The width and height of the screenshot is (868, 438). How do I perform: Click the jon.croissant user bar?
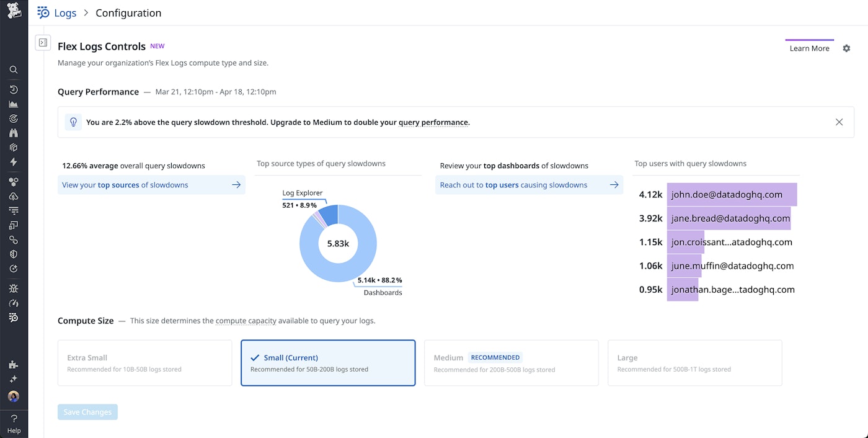point(686,242)
